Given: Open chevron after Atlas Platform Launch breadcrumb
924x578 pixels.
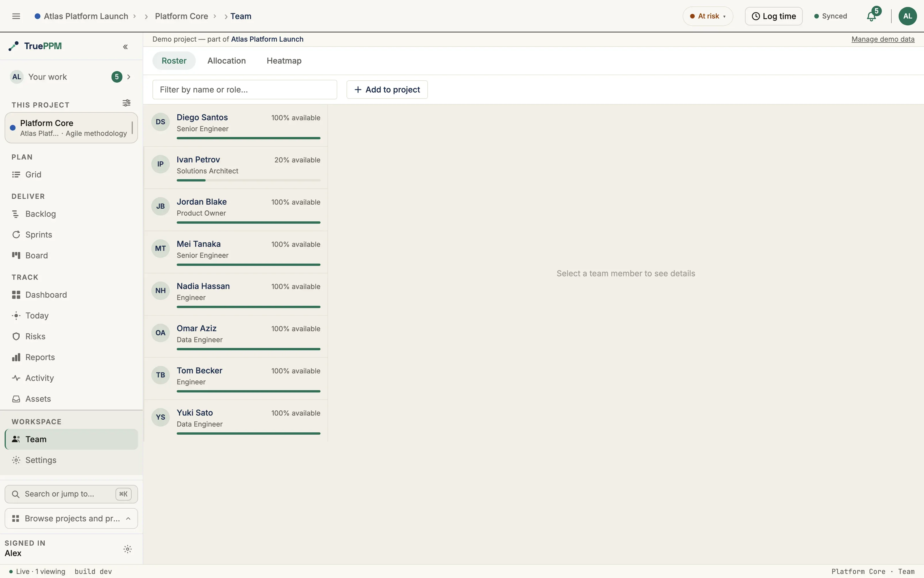Looking at the screenshot, I should coord(134,16).
